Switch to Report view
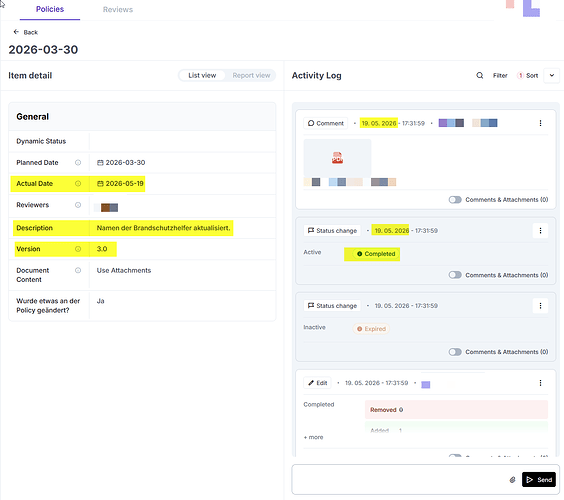 point(251,76)
